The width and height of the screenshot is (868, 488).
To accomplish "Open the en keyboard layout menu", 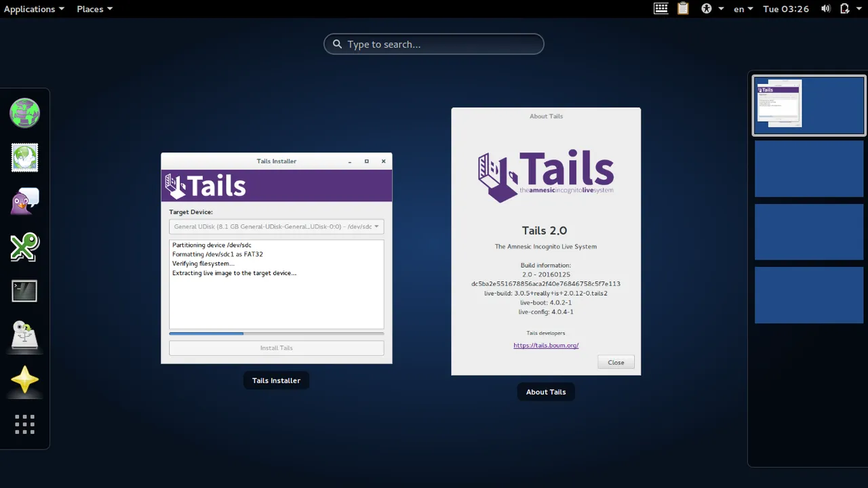I will point(743,9).
